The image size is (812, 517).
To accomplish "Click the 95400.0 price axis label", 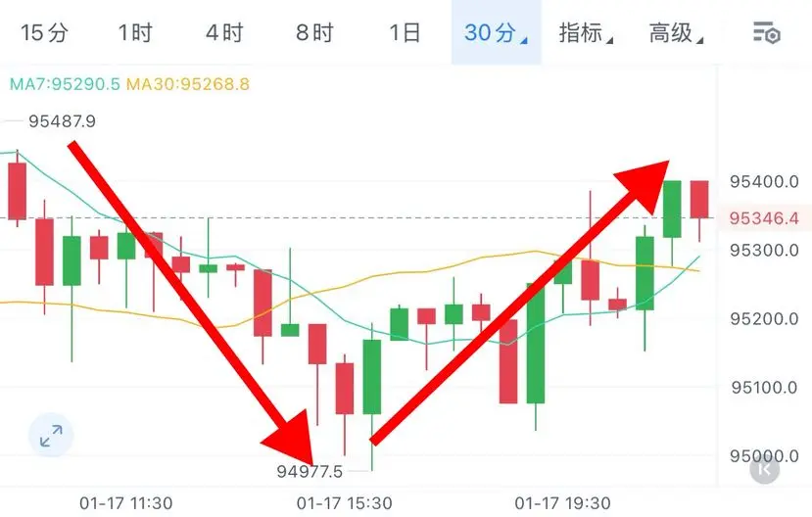I will click(764, 182).
